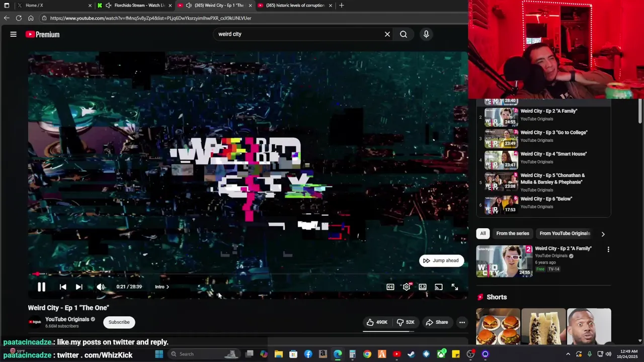644x362 pixels.
Task: Skip to next video in playlist
Action: (x=79, y=287)
